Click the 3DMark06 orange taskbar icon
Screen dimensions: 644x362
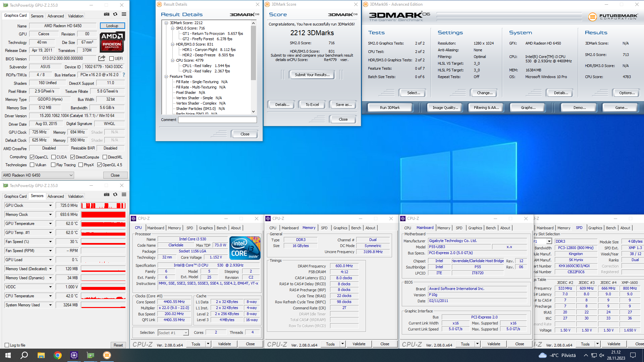pyautogui.click(x=107, y=355)
